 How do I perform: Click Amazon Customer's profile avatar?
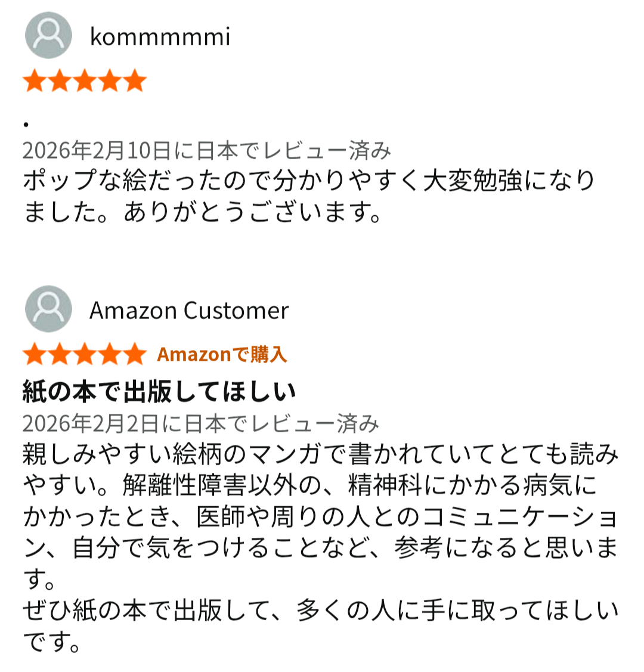point(48,309)
